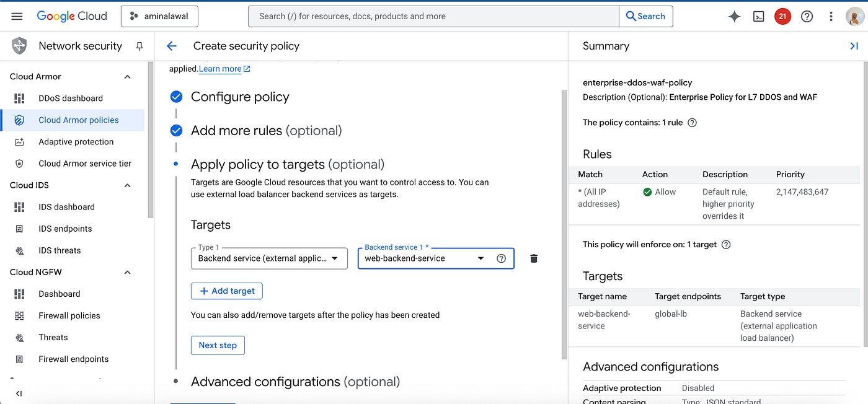Collapse the Cloud IDS section
The width and height of the screenshot is (868, 404).
coord(128,185)
